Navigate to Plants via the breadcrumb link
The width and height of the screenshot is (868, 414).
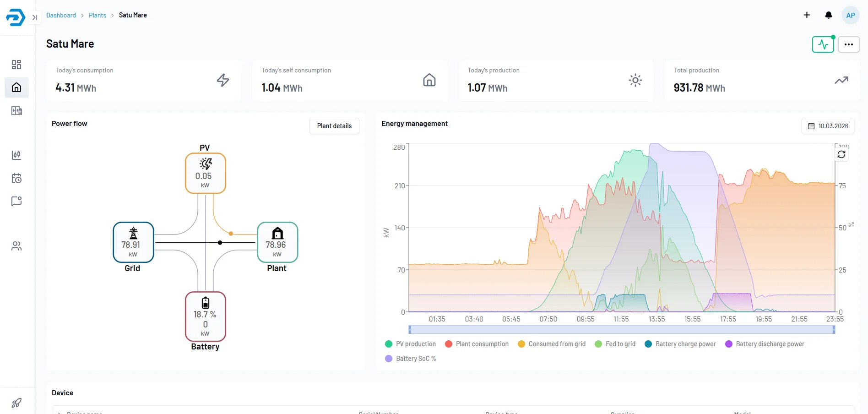coord(97,15)
